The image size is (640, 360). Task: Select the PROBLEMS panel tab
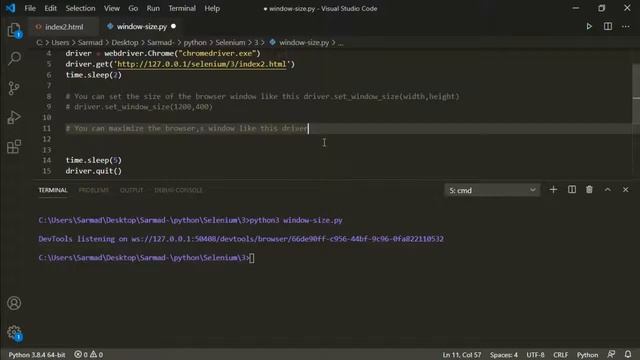click(x=93, y=190)
